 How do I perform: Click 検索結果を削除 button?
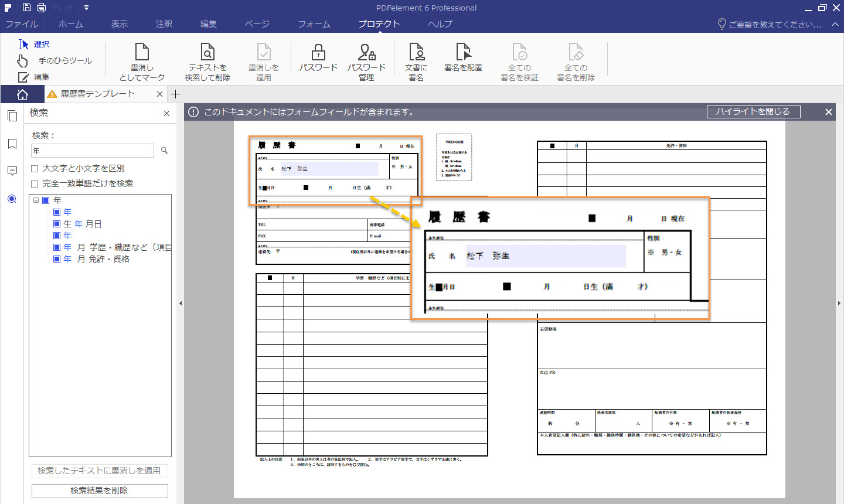pyautogui.click(x=100, y=491)
